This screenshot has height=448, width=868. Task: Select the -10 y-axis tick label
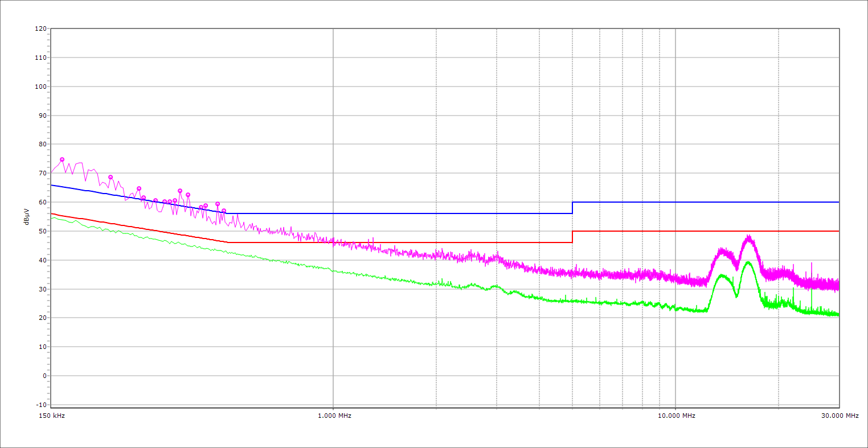click(x=40, y=405)
